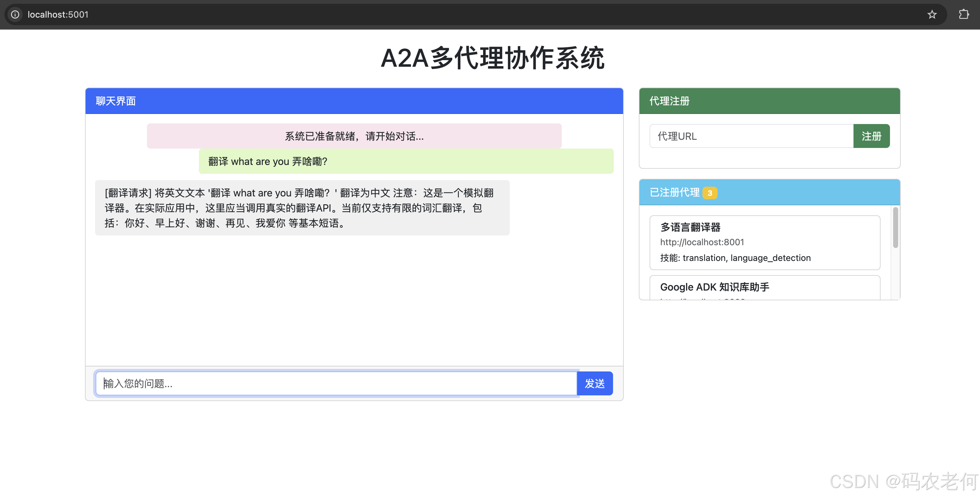Open the browser extensions puzzle icon
Image resolution: width=980 pixels, height=498 pixels.
tap(963, 14)
